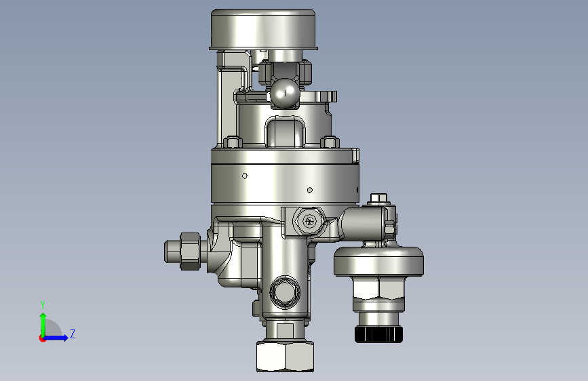Select the domed top cap of the assembly

point(263,29)
